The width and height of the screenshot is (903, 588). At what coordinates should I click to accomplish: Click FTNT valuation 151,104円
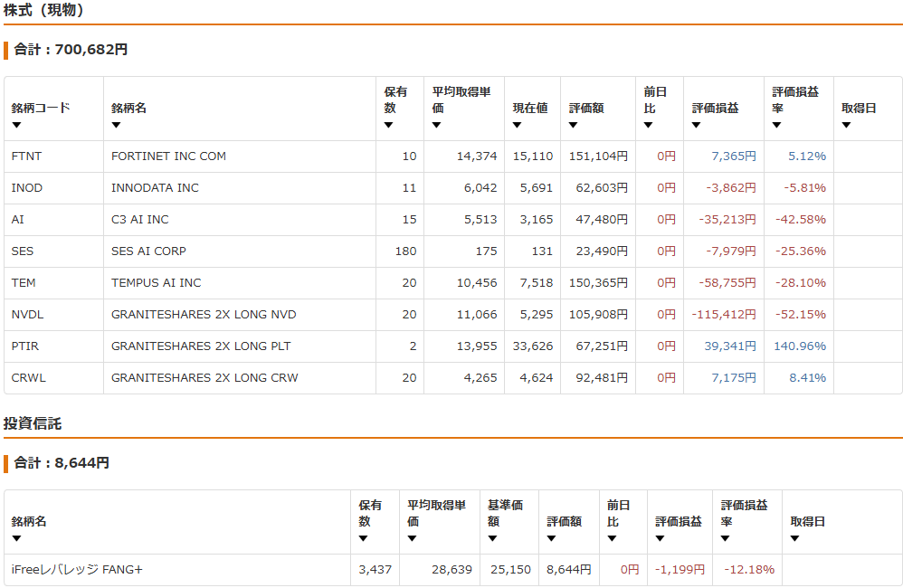(x=598, y=156)
